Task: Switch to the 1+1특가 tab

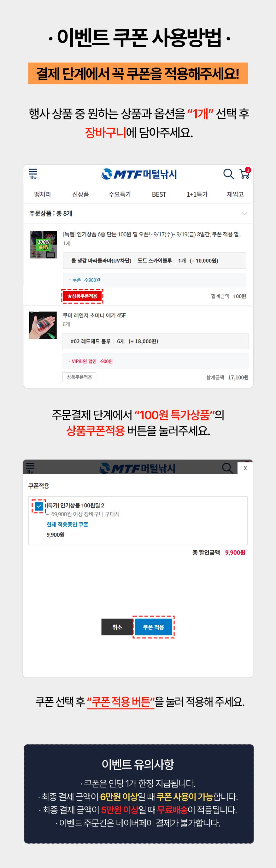Action: (x=197, y=194)
